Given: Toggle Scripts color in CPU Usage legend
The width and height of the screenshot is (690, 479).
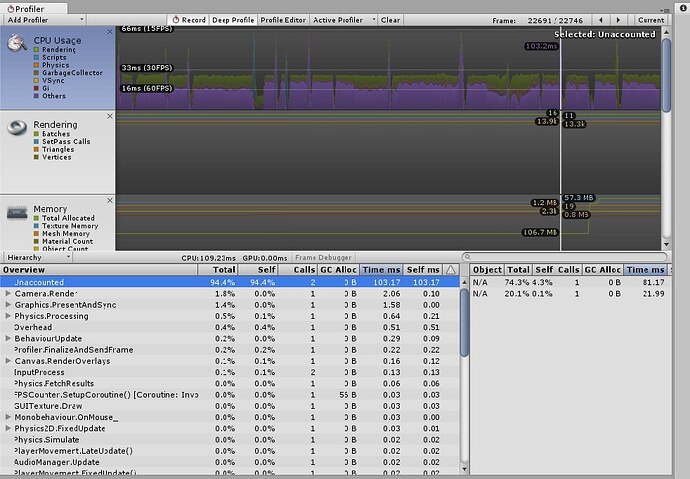Looking at the screenshot, I should [x=37, y=57].
